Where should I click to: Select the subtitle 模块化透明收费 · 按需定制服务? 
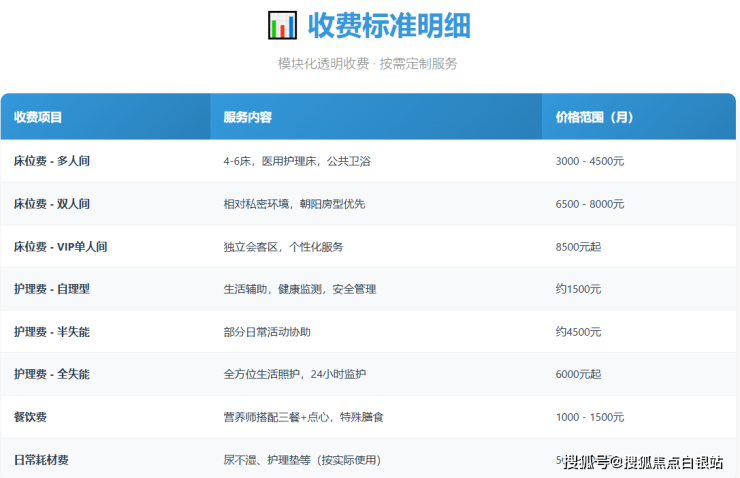click(368, 63)
